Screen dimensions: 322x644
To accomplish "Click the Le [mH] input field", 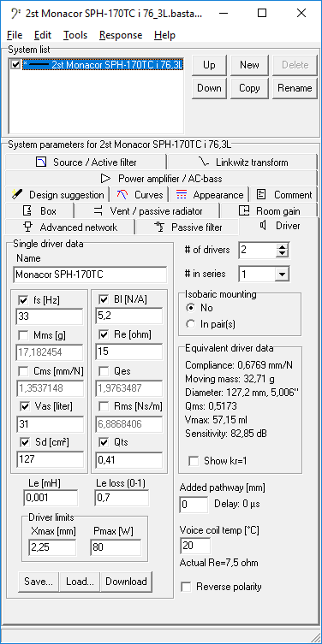I will pos(51,499).
